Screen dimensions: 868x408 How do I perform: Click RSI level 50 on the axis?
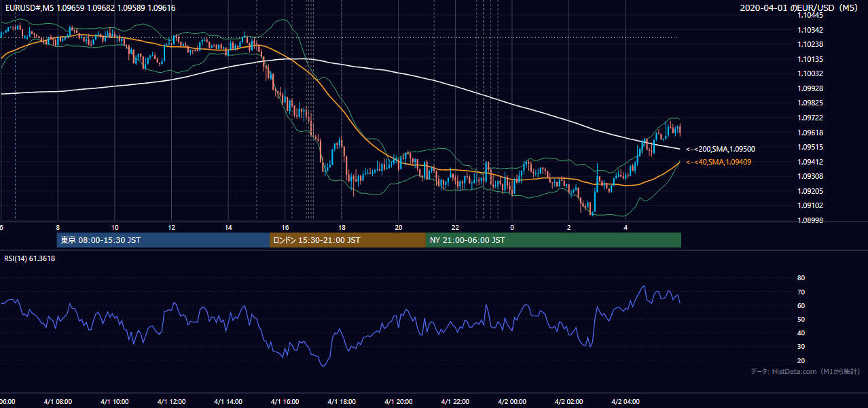[801, 319]
